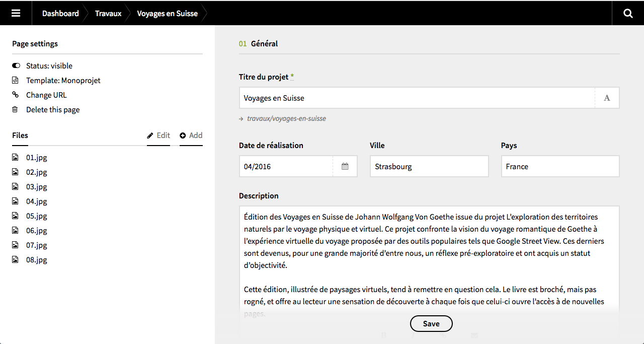Click the trash icon to delete page
Screen dimensions: 644x344
(x=15, y=109)
